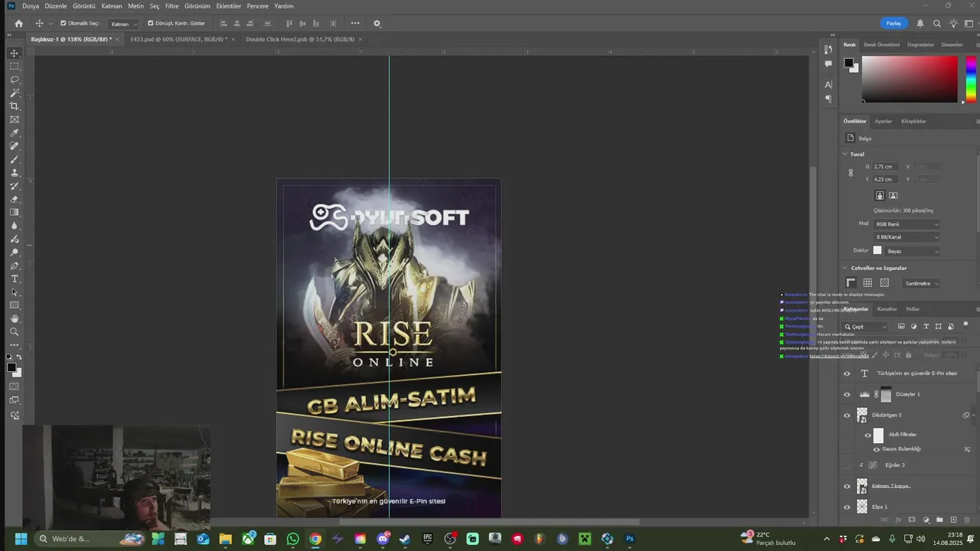The width and height of the screenshot is (980, 551).
Task: Select the Eyedropper tool
Action: (15, 133)
